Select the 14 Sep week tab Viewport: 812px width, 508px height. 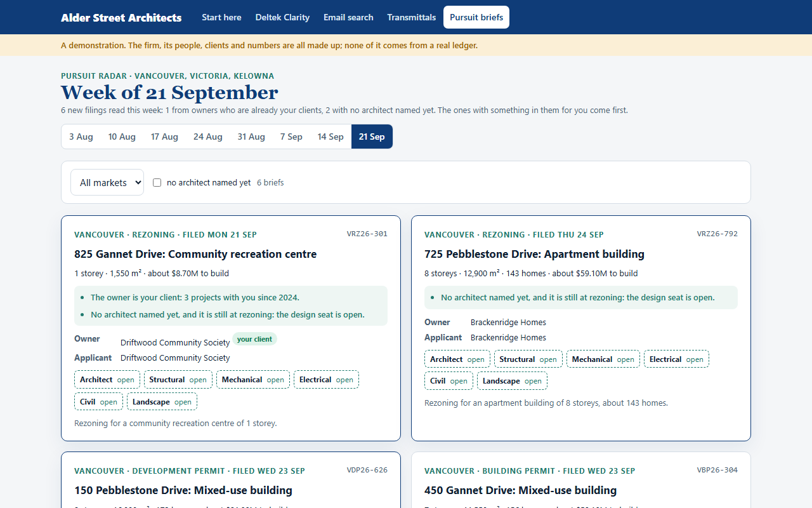point(331,137)
